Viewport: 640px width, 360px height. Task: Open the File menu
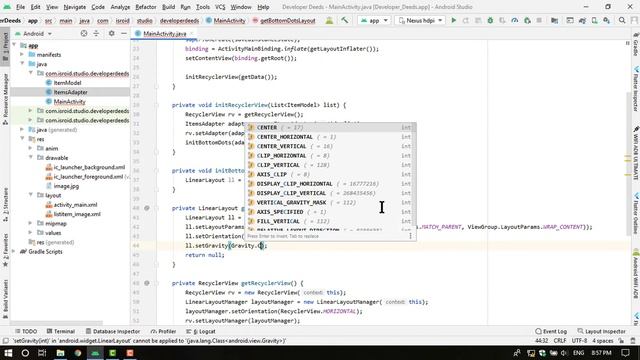(20, 7)
